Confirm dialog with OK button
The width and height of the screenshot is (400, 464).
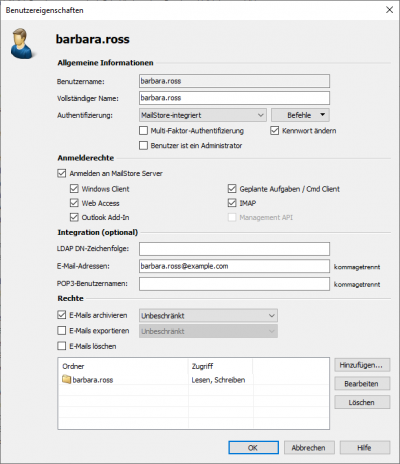click(x=253, y=448)
